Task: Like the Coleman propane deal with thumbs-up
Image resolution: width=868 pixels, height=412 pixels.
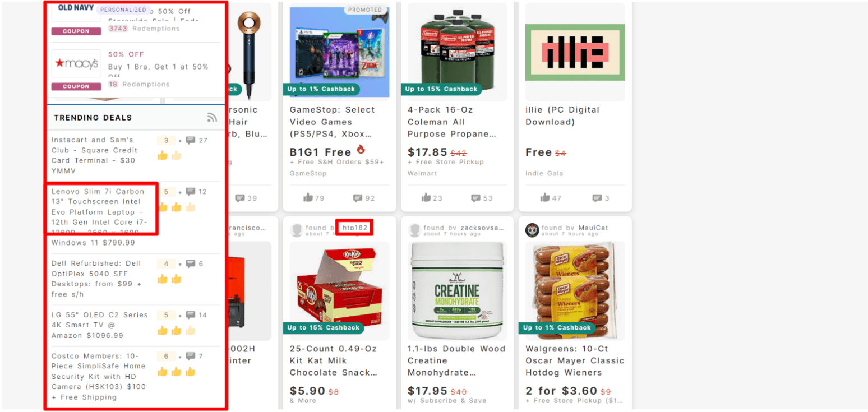Action: pos(426,197)
